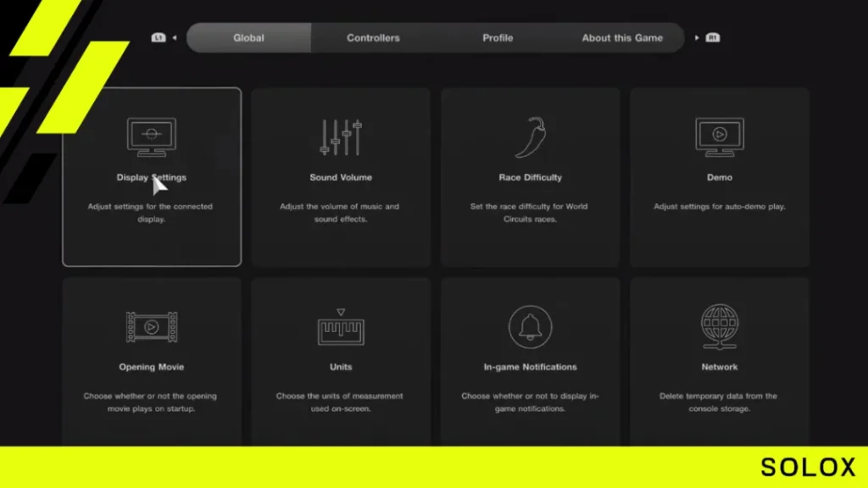Click the Demo play-screen icon
Image resolution: width=868 pixels, height=488 pixels.
[720, 136]
